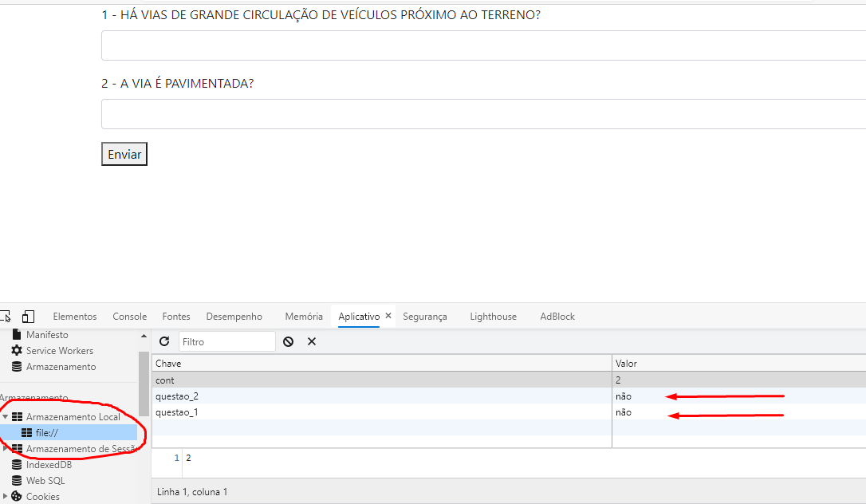Viewport: 866px width, 504px height.
Task: Switch to the Console tab
Action: tap(130, 317)
